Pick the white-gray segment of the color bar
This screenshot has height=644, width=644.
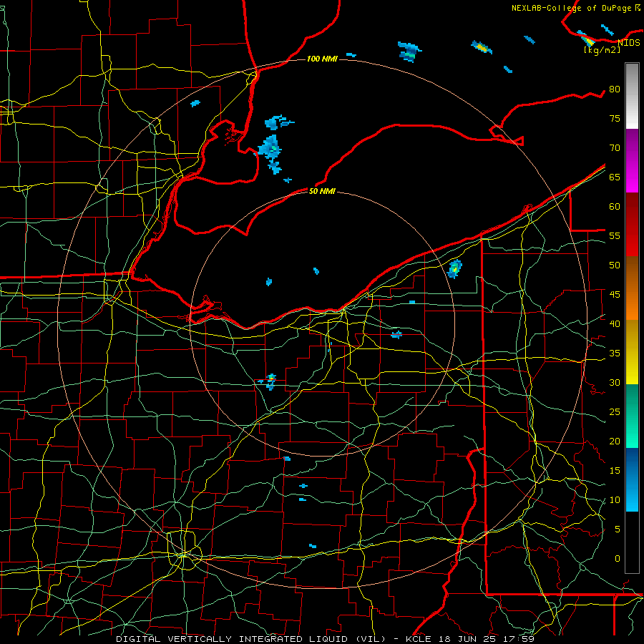point(632,96)
